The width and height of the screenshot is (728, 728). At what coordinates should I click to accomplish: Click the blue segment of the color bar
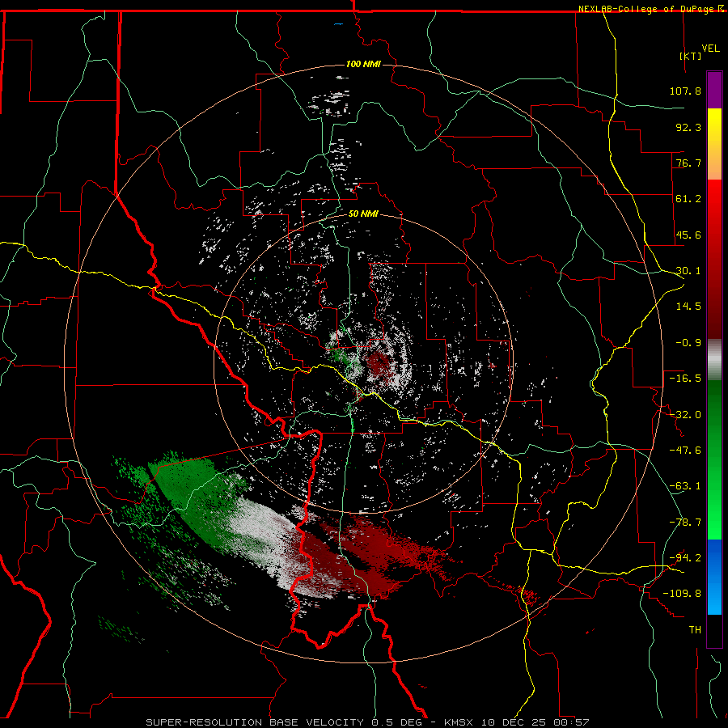click(x=714, y=577)
